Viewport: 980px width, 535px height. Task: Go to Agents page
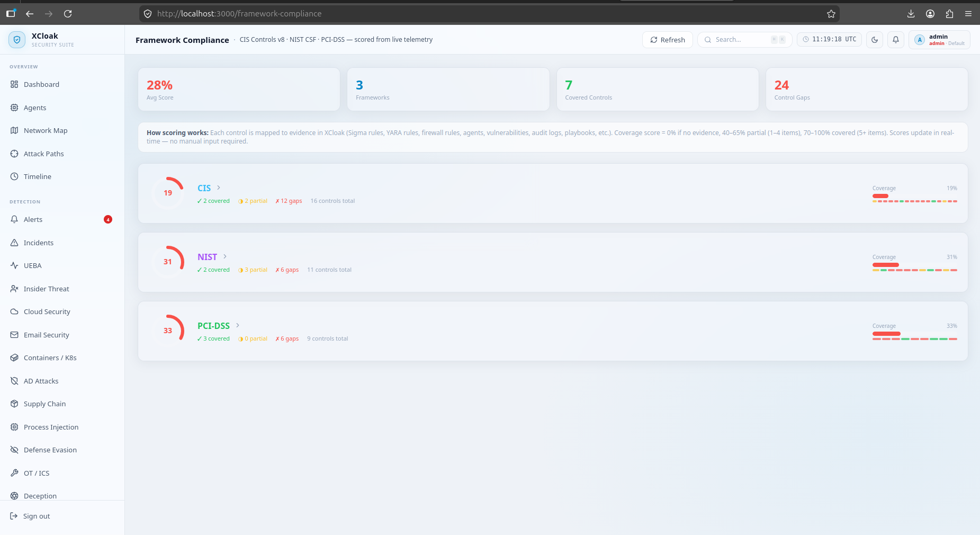pyautogui.click(x=62, y=108)
